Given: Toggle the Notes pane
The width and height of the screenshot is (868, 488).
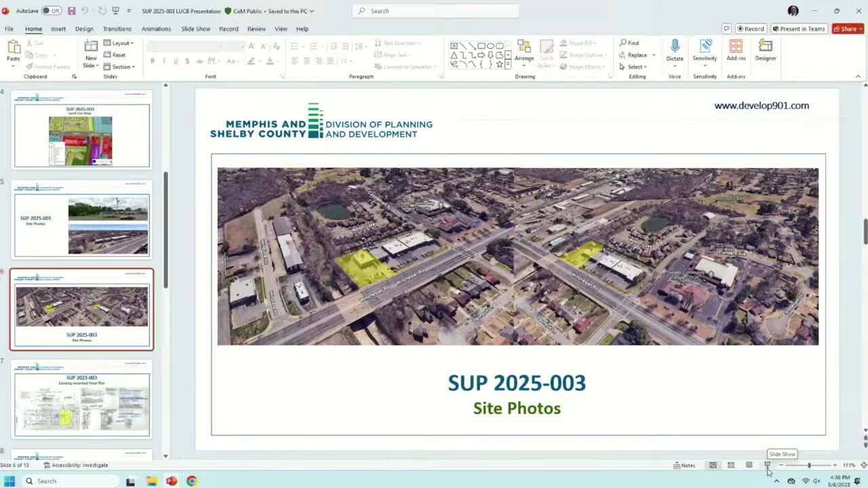Looking at the screenshot, I should 684,465.
